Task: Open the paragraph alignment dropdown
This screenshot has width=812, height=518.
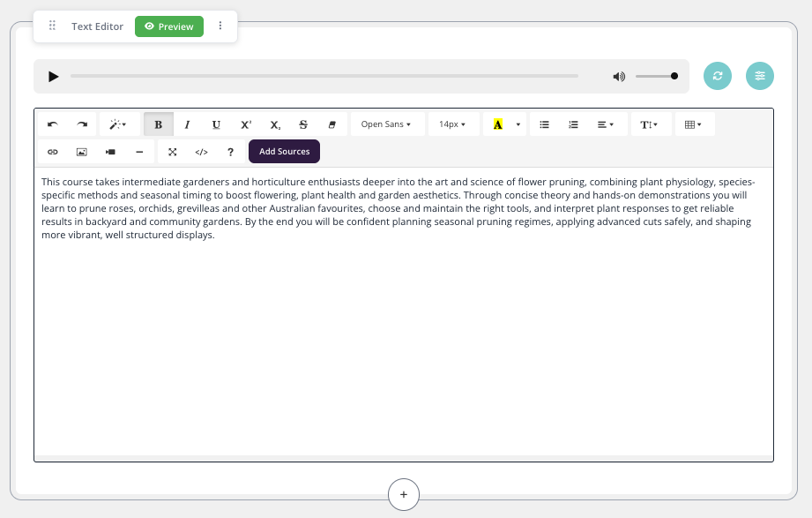Action: tap(606, 124)
